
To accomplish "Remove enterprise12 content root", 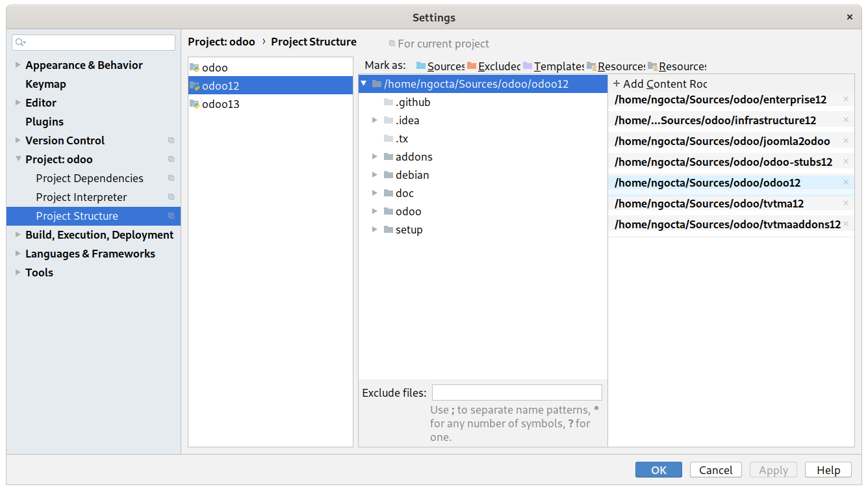I will pyautogui.click(x=845, y=99).
